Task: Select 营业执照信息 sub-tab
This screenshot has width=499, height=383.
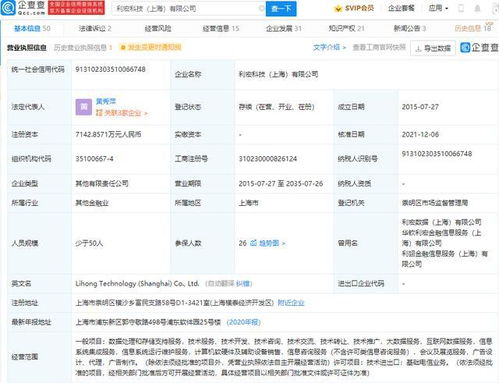Action: pos(27,48)
